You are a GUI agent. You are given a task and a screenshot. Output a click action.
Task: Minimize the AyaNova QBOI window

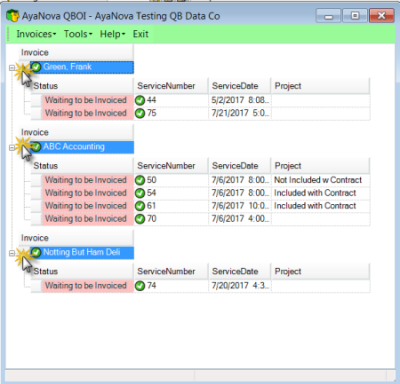coord(328,16)
